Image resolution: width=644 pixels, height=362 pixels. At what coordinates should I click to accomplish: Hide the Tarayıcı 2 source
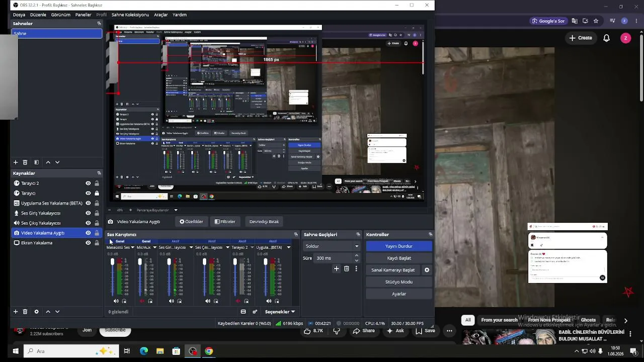(x=88, y=184)
